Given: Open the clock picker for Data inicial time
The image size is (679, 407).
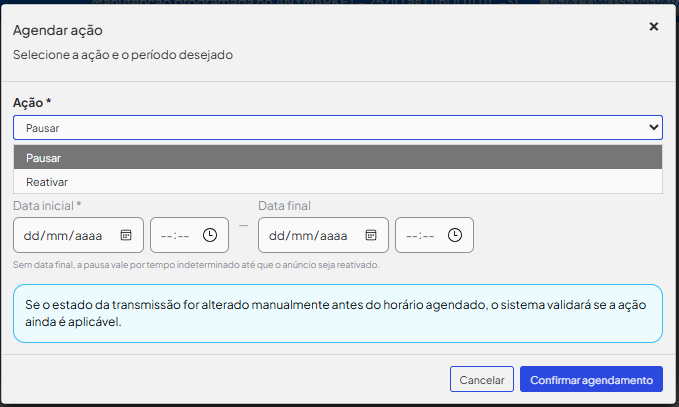Looking at the screenshot, I should [210, 235].
